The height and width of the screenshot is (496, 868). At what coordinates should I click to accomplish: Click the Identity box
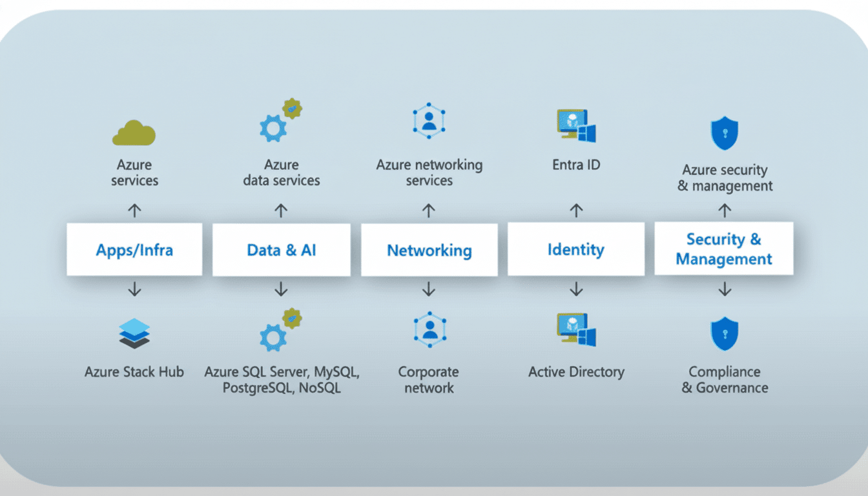[x=575, y=249]
